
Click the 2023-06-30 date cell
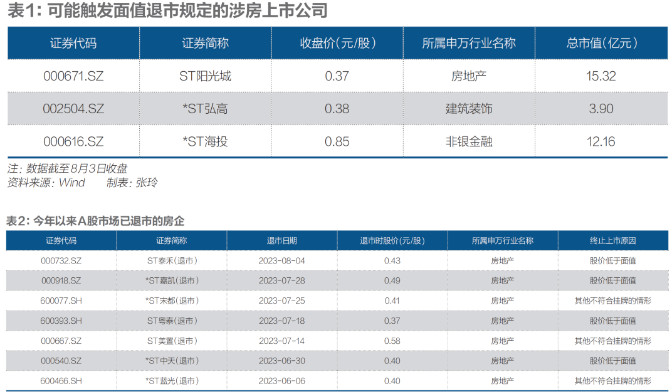pos(282,361)
